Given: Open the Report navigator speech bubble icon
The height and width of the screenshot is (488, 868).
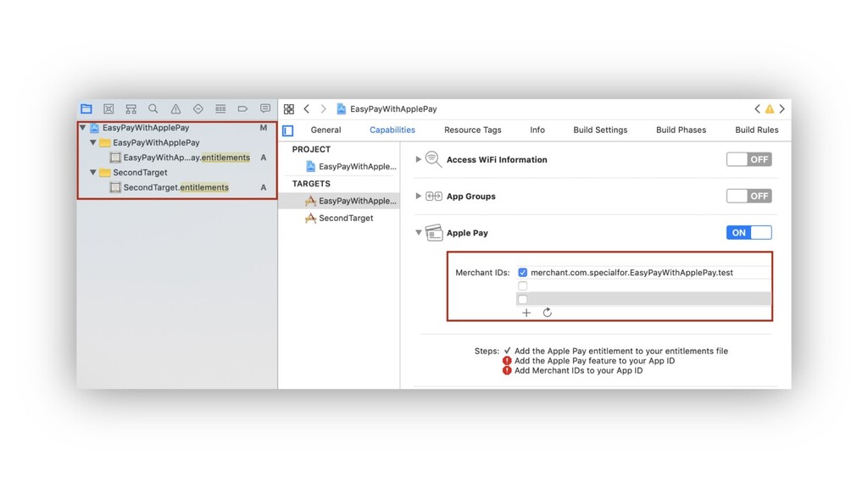Looking at the screenshot, I should click(x=265, y=109).
